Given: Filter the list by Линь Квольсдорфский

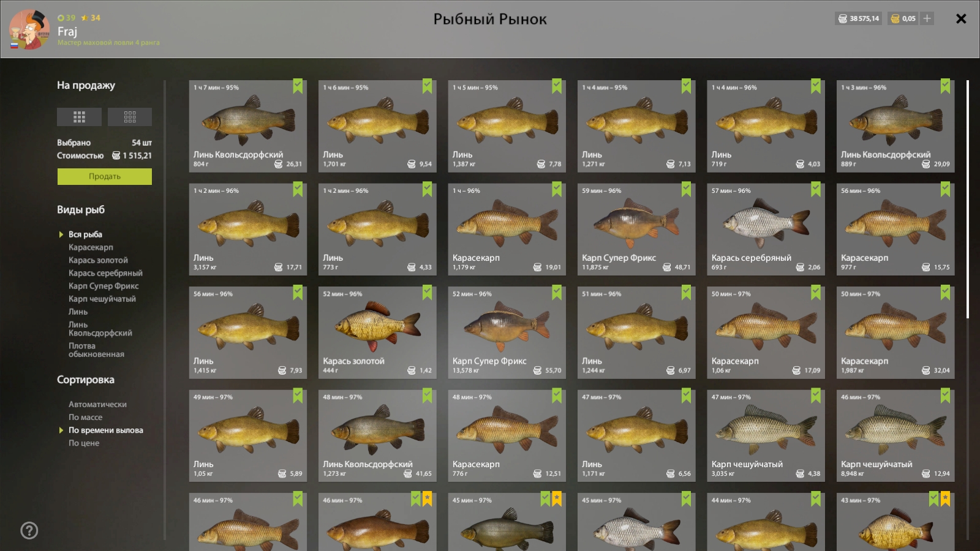Looking at the screenshot, I should [x=100, y=329].
